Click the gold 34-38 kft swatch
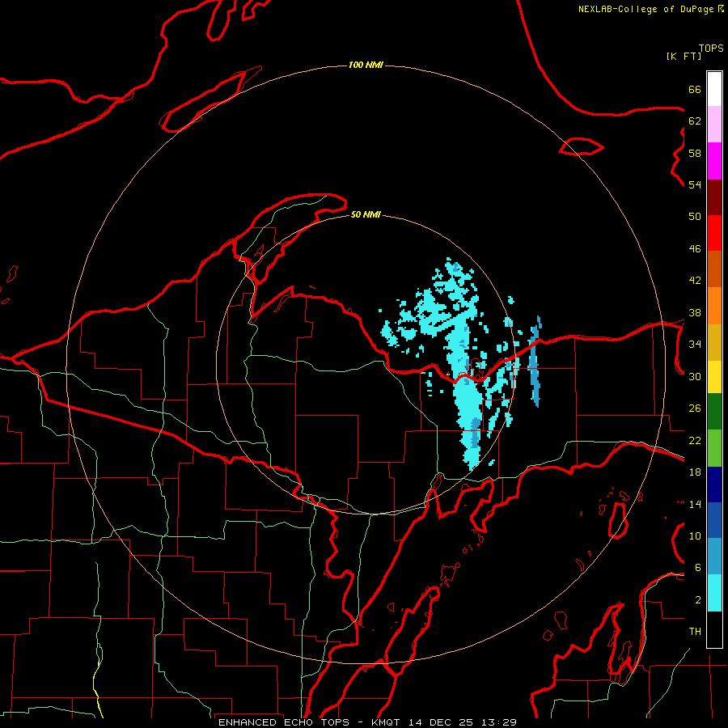 tap(714, 342)
